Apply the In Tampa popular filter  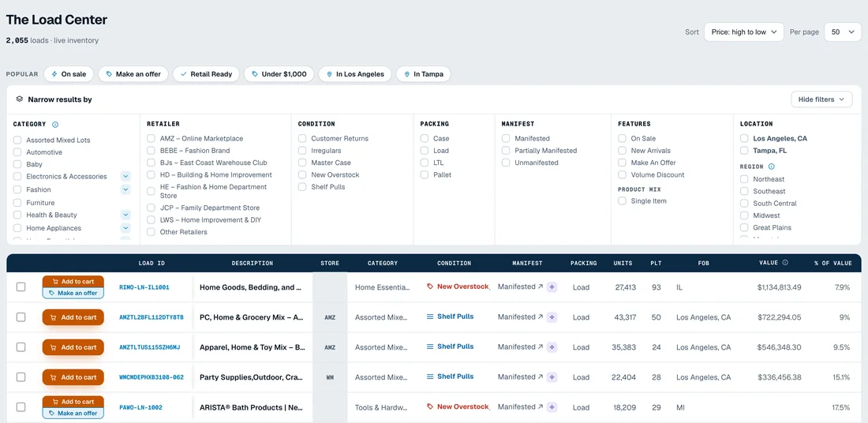tap(423, 74)
